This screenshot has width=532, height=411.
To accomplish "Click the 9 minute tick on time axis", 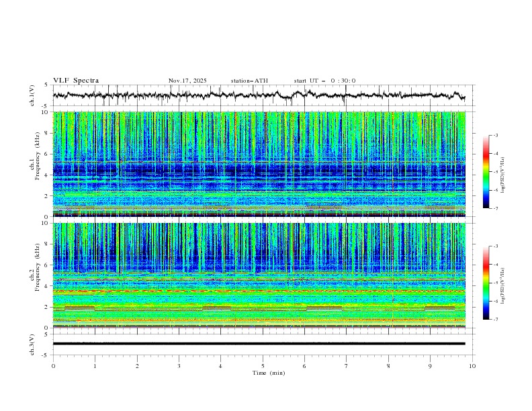I will (430, 366).
